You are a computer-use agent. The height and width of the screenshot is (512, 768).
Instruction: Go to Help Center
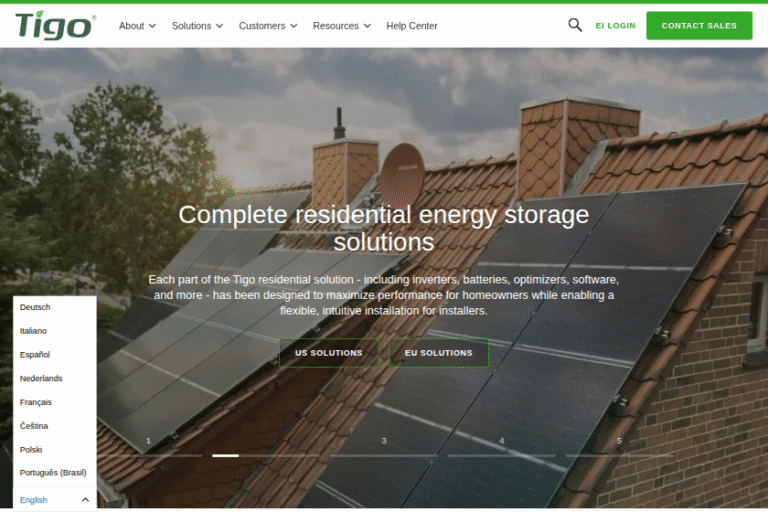[412, 26]
